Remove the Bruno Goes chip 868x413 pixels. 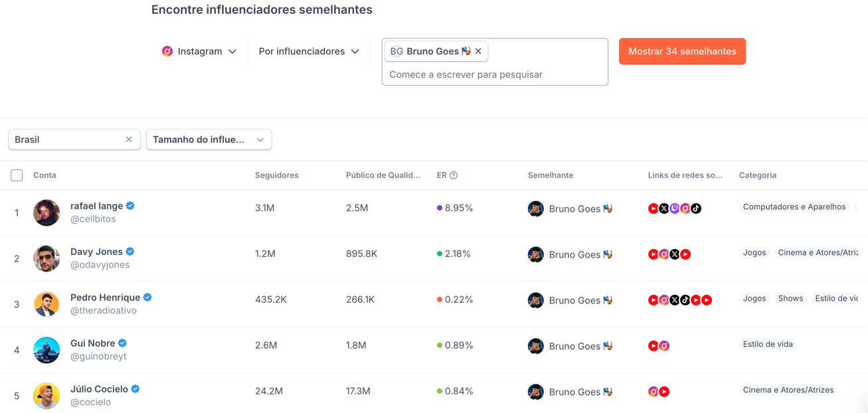[x=478, y=51]
